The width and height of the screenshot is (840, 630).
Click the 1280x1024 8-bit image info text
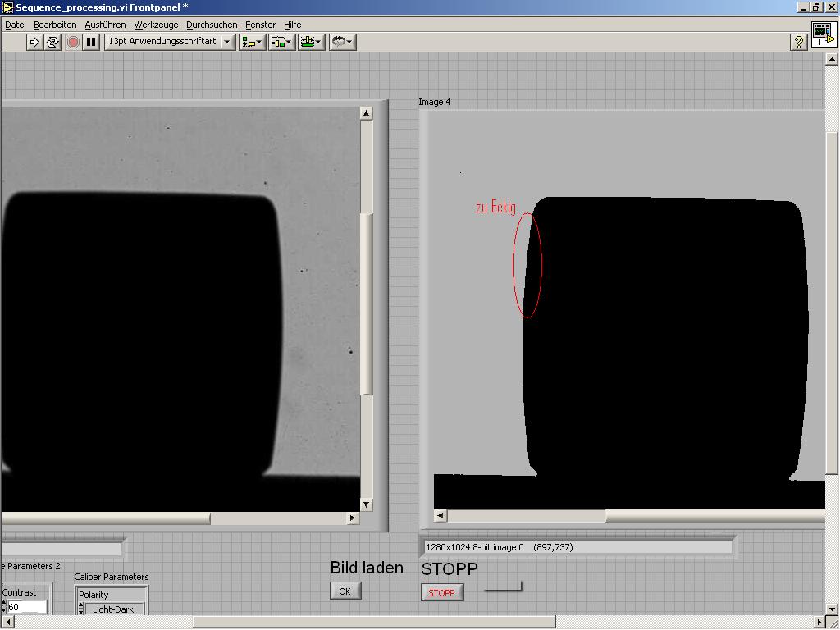coord(500,547)
